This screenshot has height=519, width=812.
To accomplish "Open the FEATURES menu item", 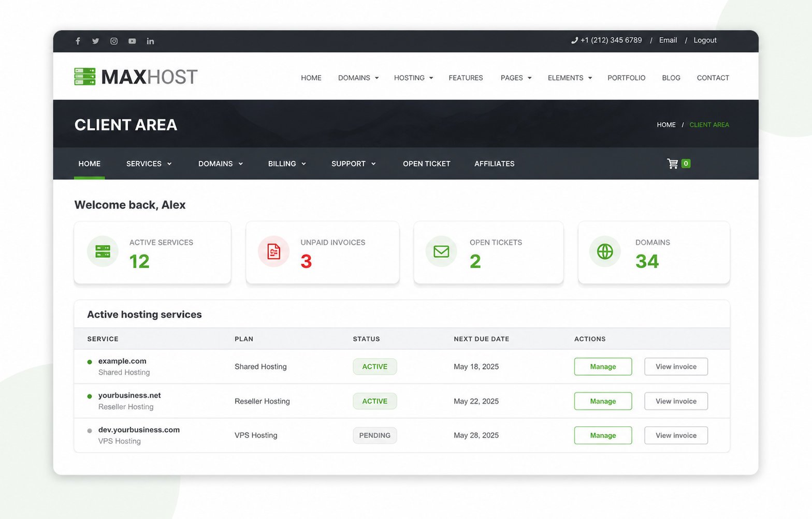I will coord(466,78).
